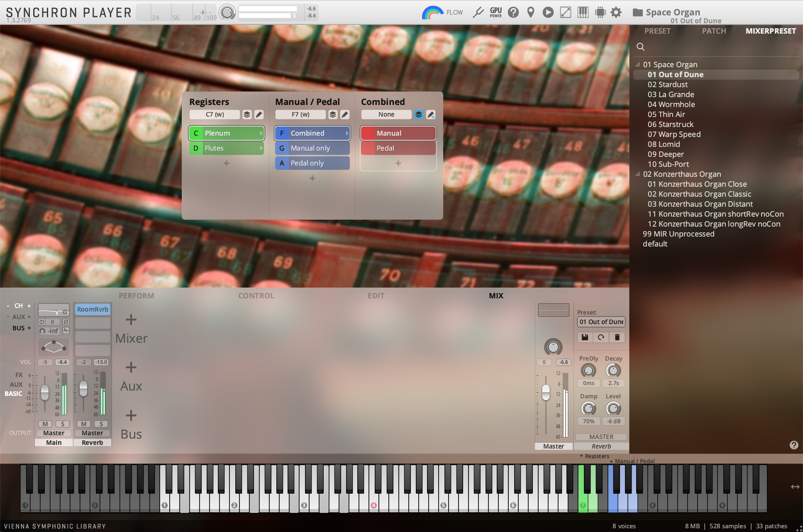This screenshot has width=803, height=532.
Task: Solo the Reverb channel
Action: pyautogui.click(x=101, y=424)
